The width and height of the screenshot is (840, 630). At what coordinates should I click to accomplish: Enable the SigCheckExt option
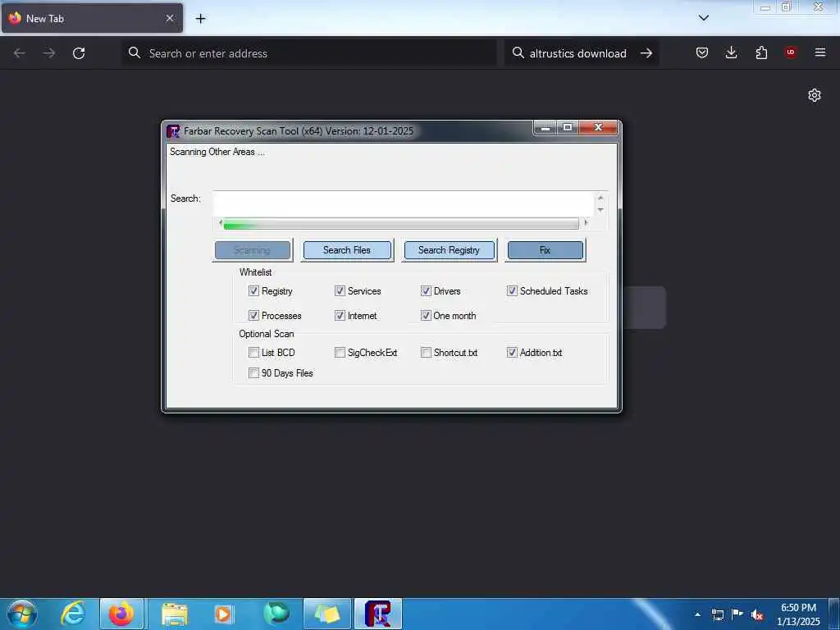click(340, 353)
